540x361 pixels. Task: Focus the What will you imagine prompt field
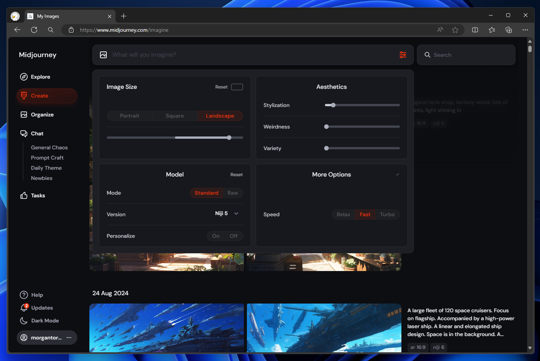point(253,55)
